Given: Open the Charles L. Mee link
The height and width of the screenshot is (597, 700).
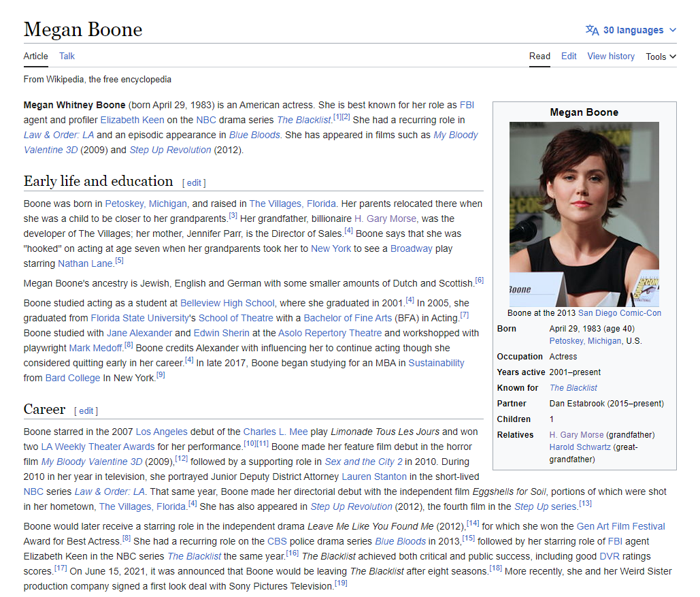Looking at the screenshot, I should (276, 432).
